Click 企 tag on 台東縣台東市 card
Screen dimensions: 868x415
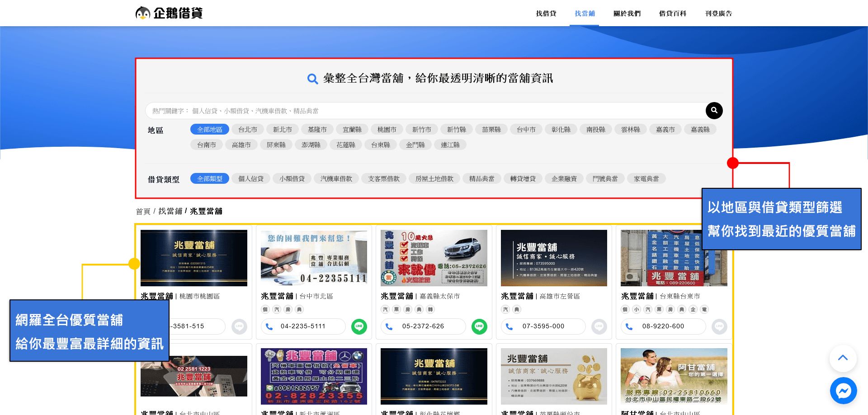point(693,309)
